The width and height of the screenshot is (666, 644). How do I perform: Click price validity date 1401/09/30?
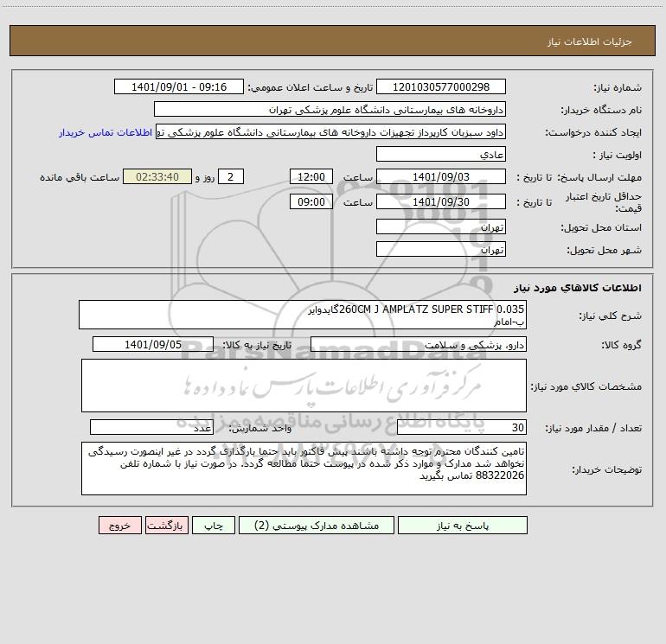[441, 201]
